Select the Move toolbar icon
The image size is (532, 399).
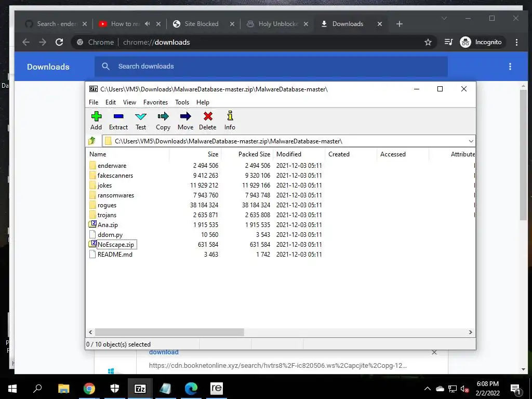coord(185,121)
